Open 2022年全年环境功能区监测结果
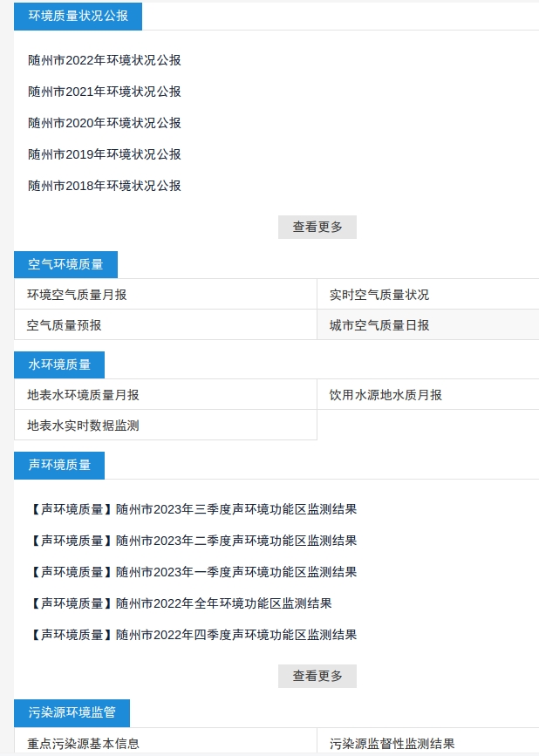 [x=180, y=603]
